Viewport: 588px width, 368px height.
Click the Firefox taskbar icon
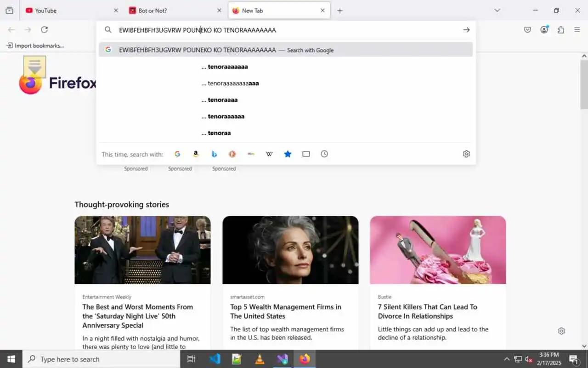(305, 359)
